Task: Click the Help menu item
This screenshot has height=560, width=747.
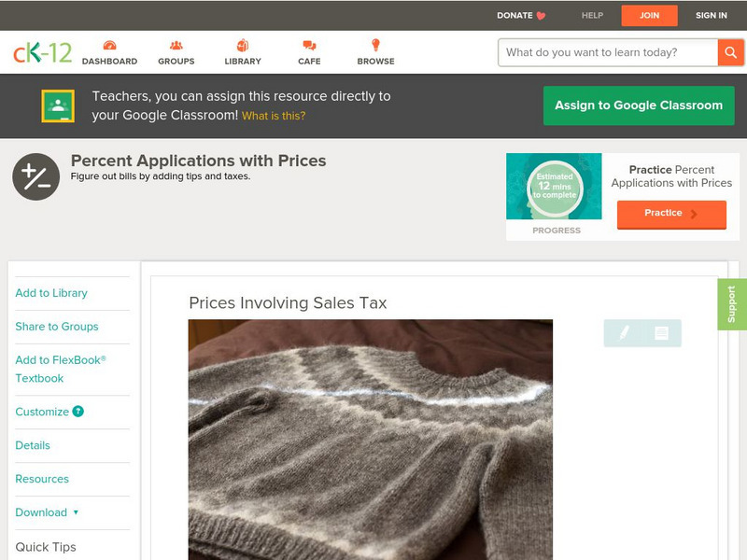Action: (x=592, y=15)
